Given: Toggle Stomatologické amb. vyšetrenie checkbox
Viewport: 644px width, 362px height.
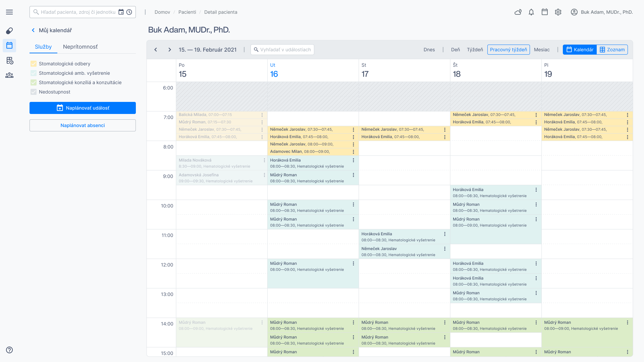Looking at the screenshot, I should [x=34, y=73].
